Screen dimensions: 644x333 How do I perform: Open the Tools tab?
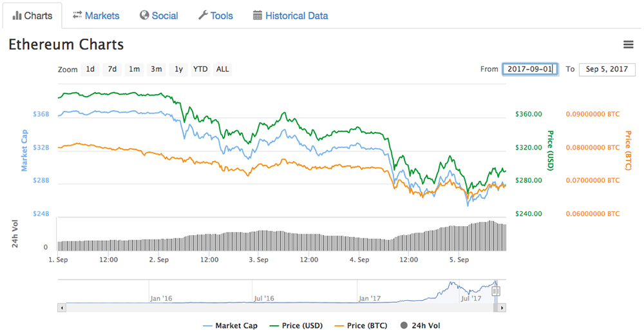216,15
